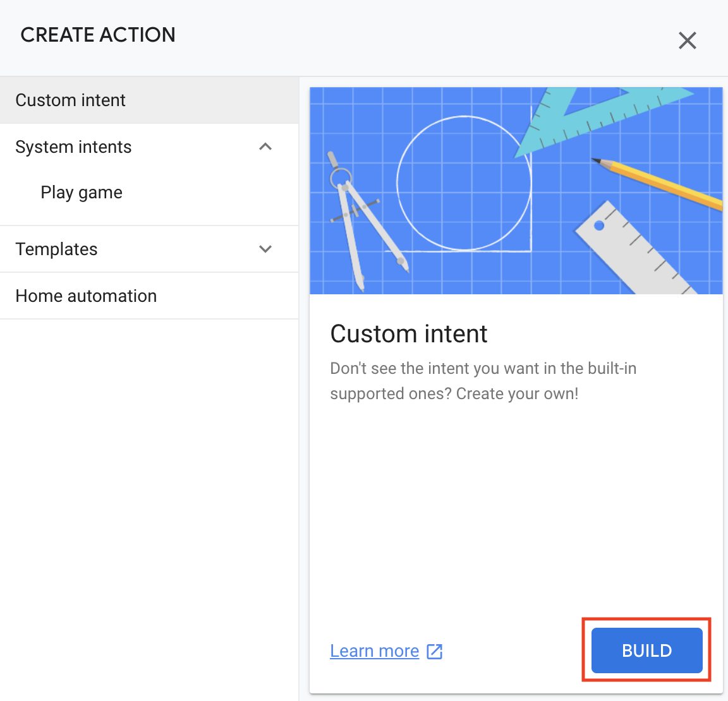Click the System intents label
Image resolution: width=728 pixels, height=701 pixels.
coord(73,147)
